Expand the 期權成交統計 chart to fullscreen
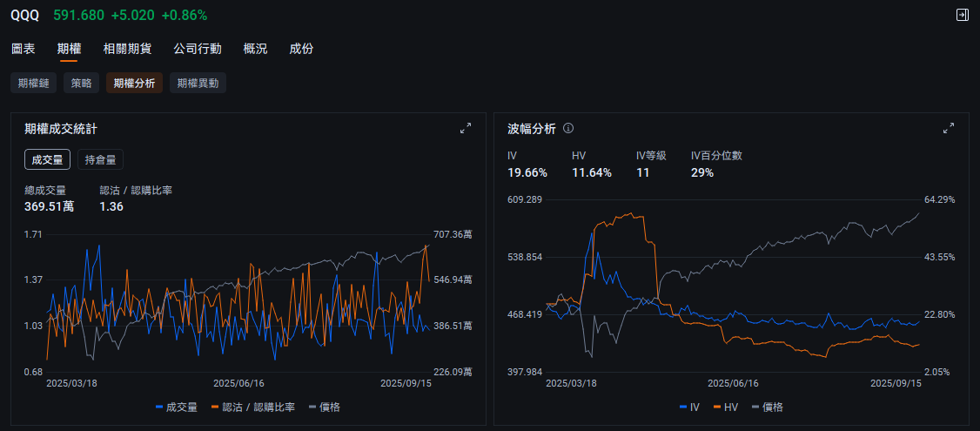The image size is (980, 431). [466, 128]
